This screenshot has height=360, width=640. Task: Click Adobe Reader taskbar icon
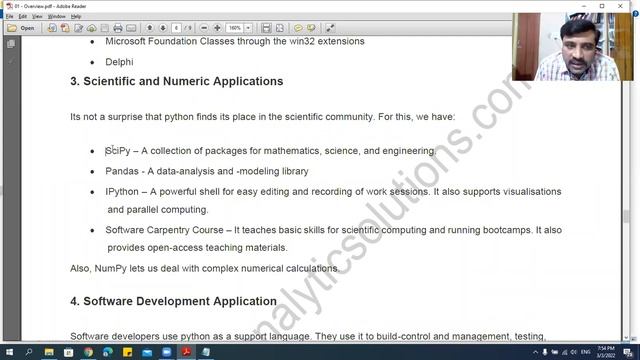[186, 352]
